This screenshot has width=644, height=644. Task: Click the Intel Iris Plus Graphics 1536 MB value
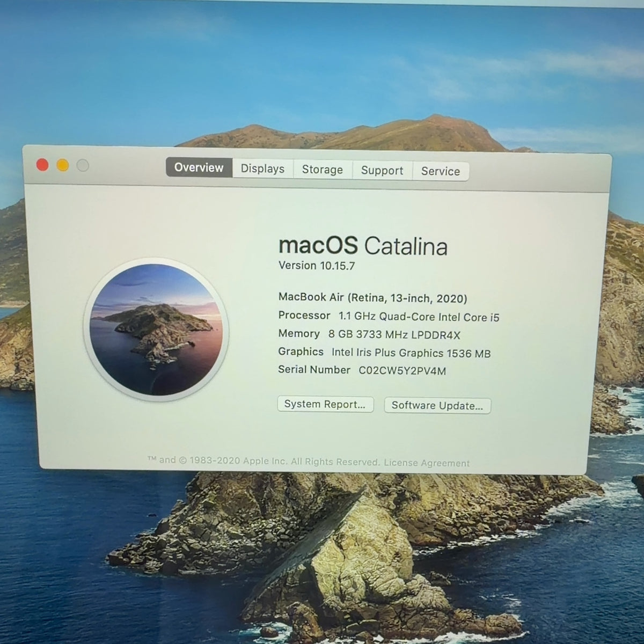411,353
